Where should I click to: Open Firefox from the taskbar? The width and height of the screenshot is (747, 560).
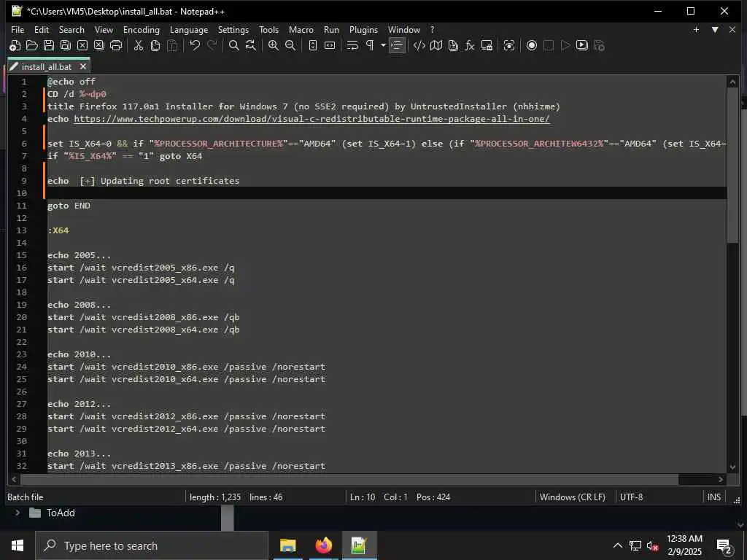(x=323, y=545)
